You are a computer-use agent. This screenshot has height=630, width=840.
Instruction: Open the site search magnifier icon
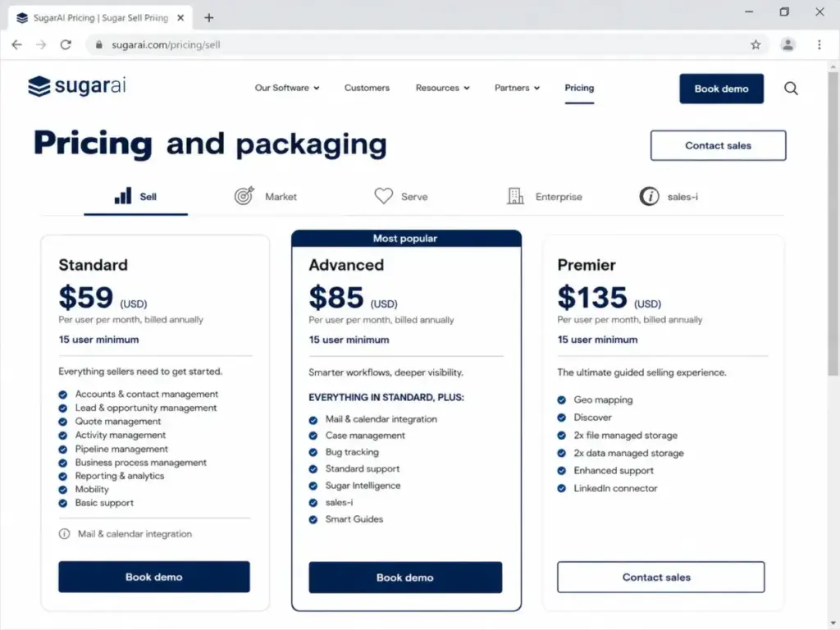point(791,89)
